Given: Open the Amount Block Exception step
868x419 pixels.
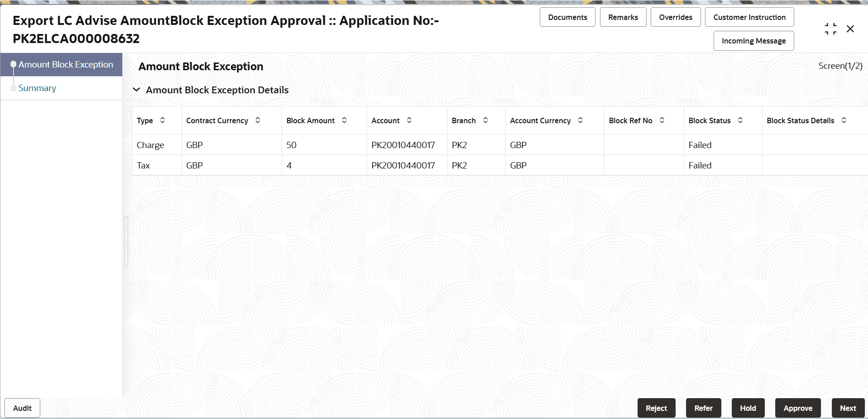Looking at the screenshot, I should [x=61, y=64].
